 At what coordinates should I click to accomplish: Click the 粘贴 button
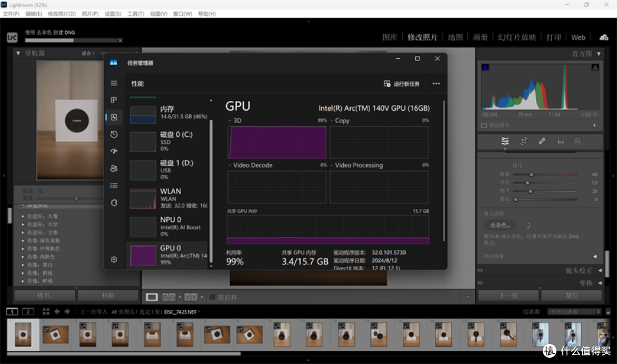pos(108,295)
